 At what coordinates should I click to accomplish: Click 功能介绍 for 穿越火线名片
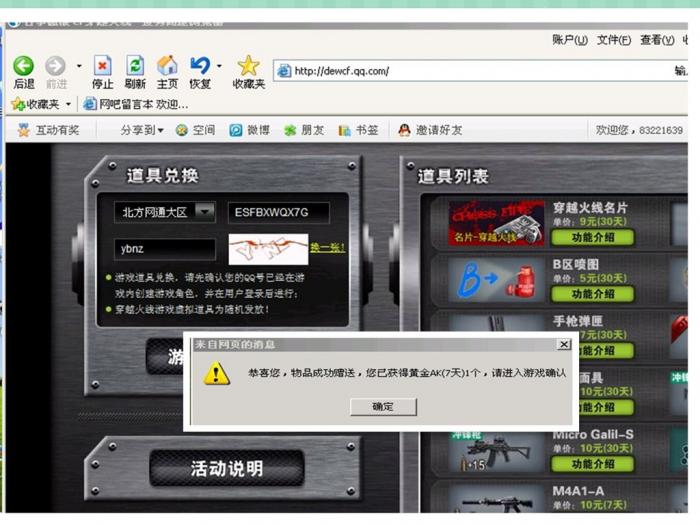point(593,237)
